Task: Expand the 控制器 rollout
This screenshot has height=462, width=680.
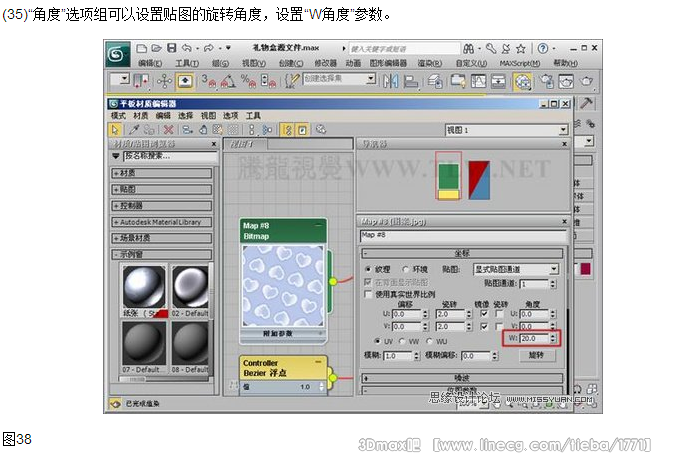Action: (162, 206)
